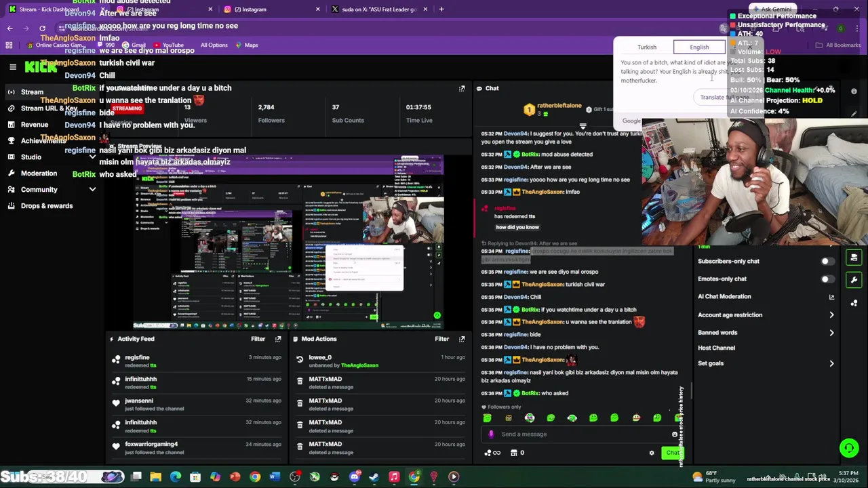
Task: Click the Revenue icon in sidebar
Action: tap(11, 125)
